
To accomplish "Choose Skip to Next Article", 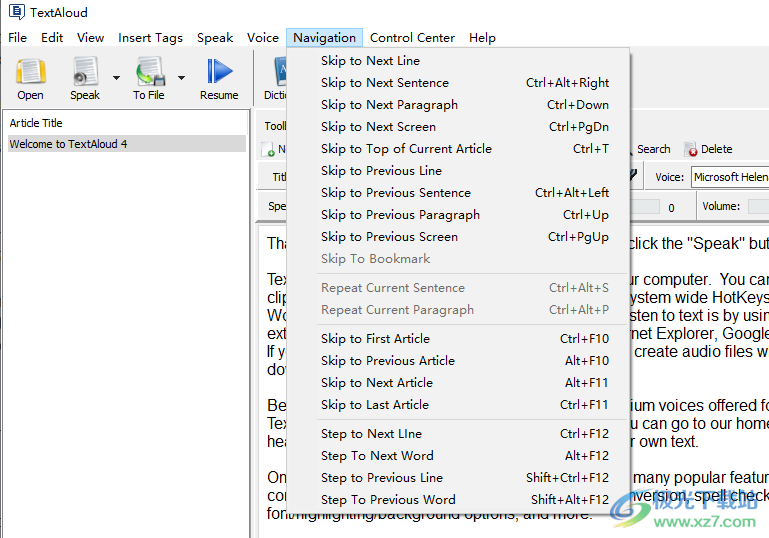I will [x=458, y=383].
